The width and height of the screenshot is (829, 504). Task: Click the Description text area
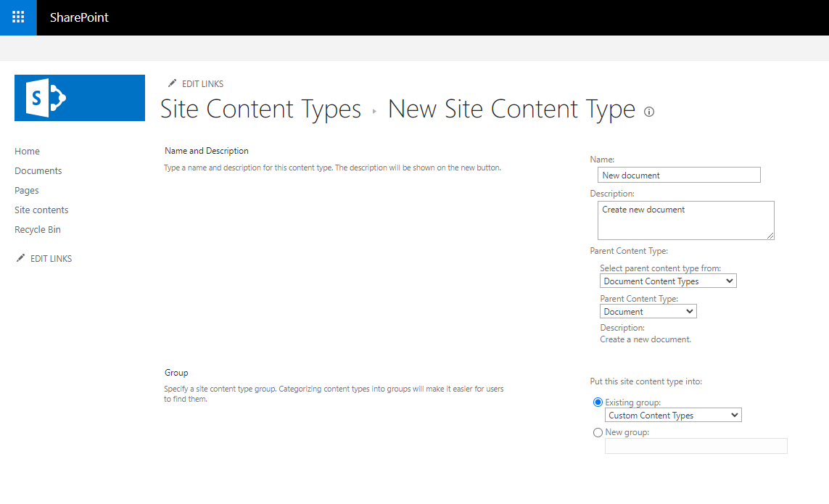685,220
